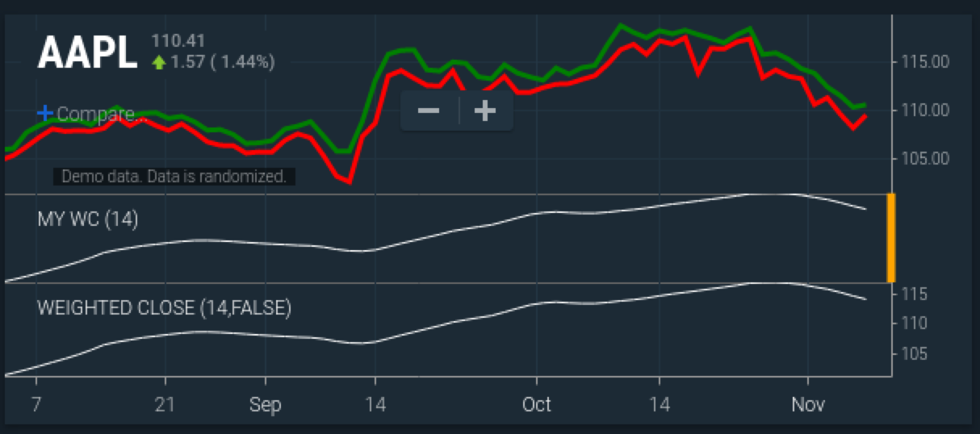Viewport: 980px width, 434px height.
Task: Click 110.00 on the price axis
Action: click(x=927, y=110)
